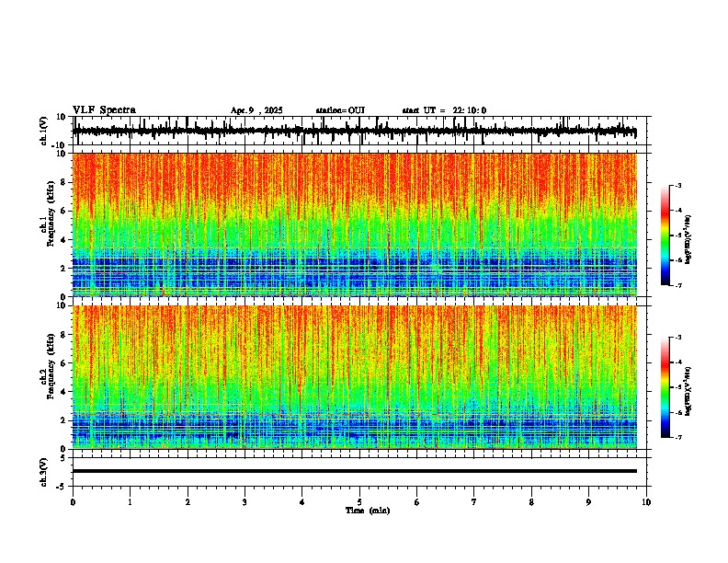Click time axis tick label "0"

tap(73, 502)
